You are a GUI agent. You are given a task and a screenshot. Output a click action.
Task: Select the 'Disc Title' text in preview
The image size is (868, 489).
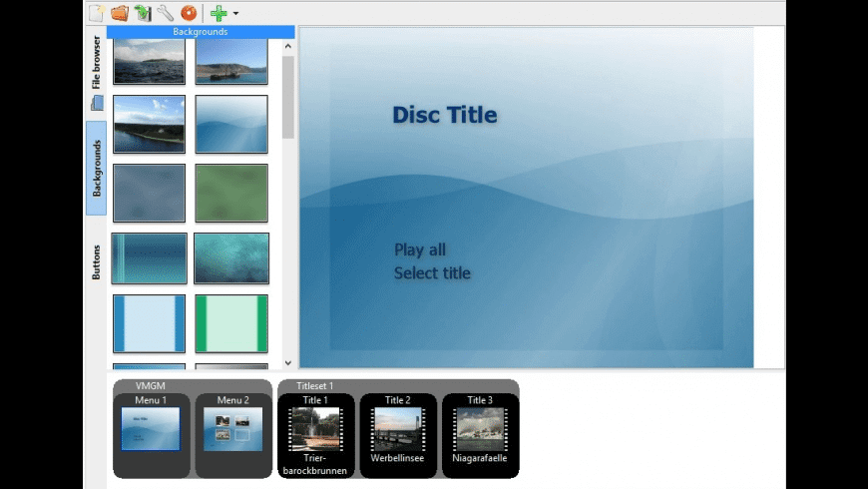(x=444, y=115)
